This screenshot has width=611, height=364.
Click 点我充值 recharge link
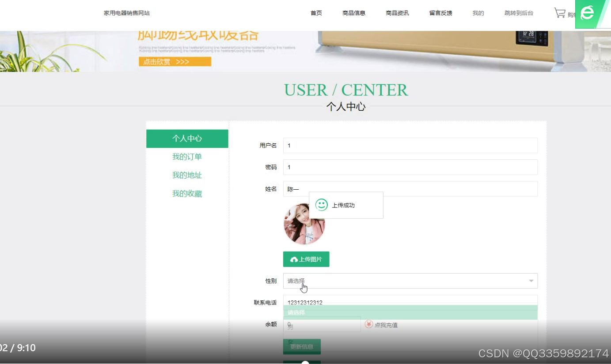(386, 325)
